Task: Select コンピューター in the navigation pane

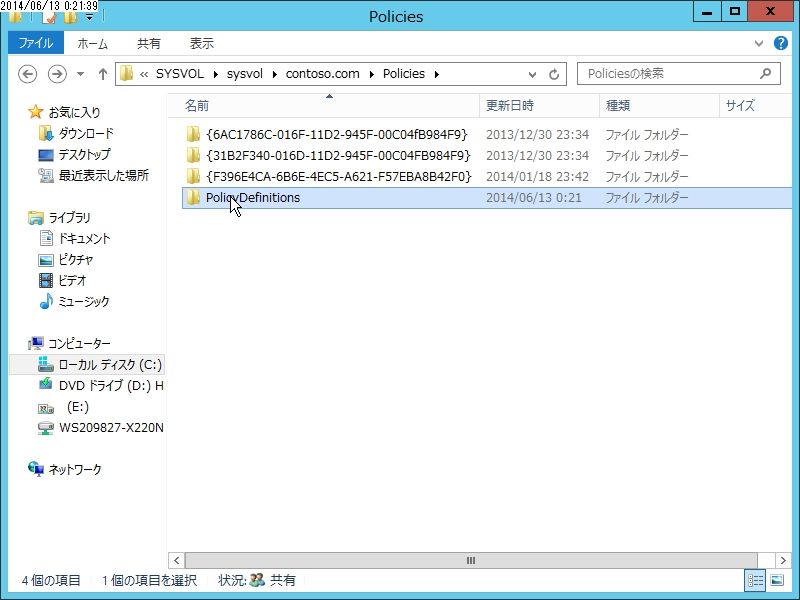Action: [79, 343]
